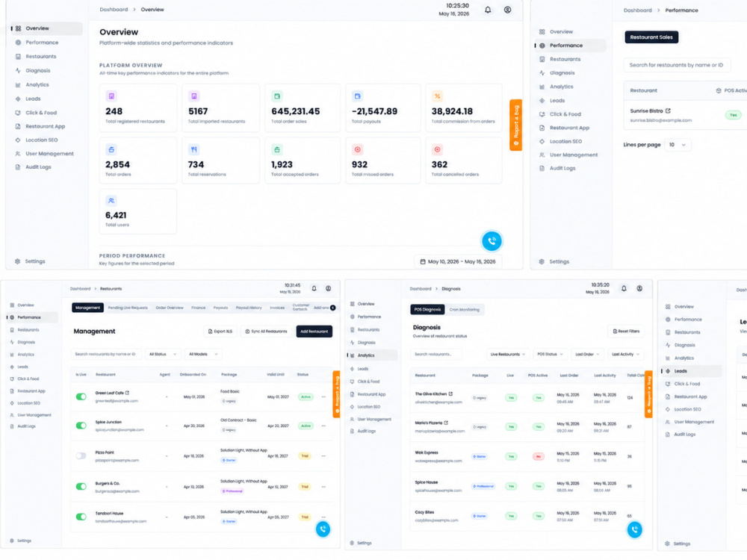Click the search field in the Restaurants panel
Image resolution: width=747 pixels, height=560 pixels.
pyautogui.click(x=105, y=354)
